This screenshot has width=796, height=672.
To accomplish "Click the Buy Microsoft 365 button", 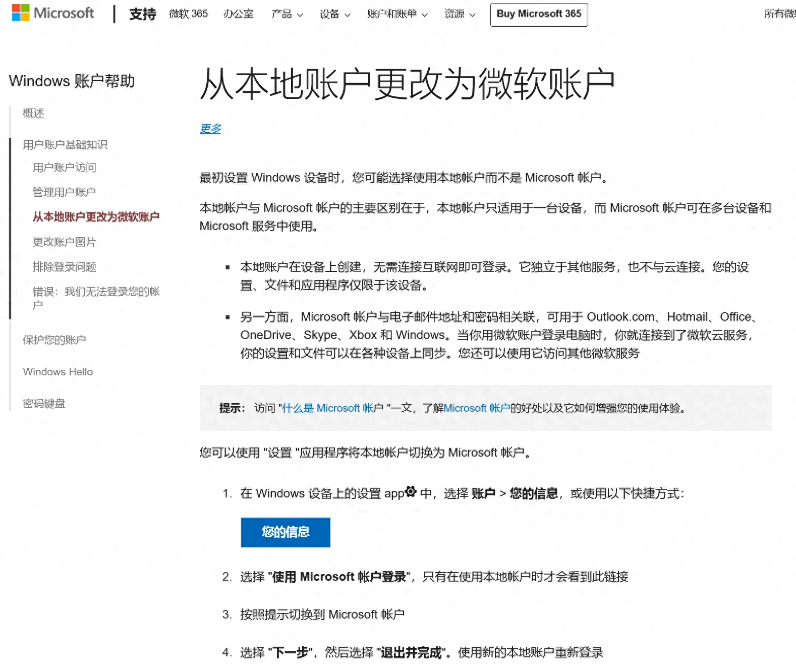I will point(539,14).
